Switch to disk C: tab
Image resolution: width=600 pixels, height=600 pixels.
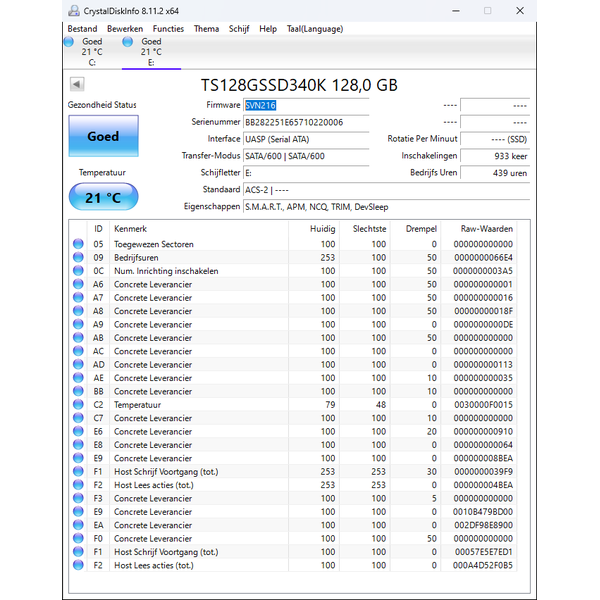(x=92, y=52)
